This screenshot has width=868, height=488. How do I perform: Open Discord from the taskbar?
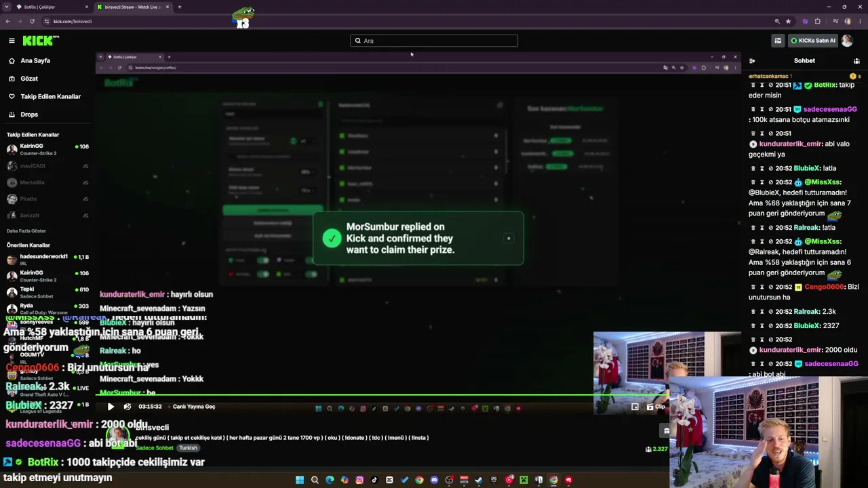[434, 480]
